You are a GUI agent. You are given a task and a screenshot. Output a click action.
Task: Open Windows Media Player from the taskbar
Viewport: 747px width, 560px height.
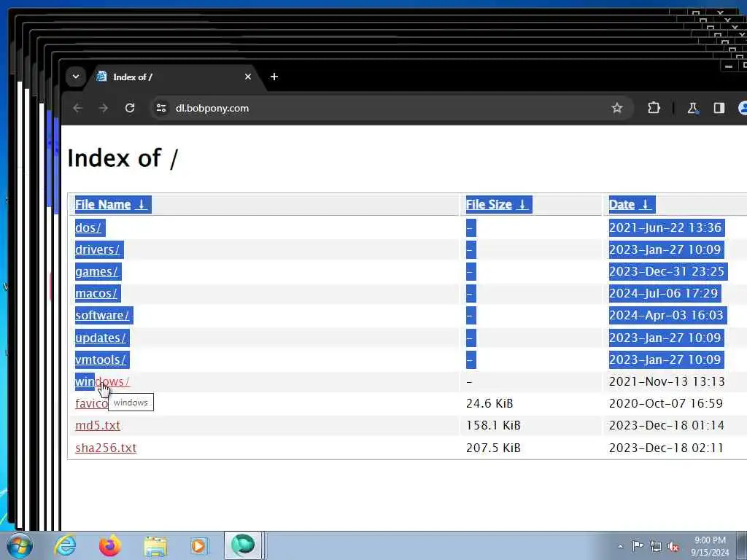(x=198, y=545)
